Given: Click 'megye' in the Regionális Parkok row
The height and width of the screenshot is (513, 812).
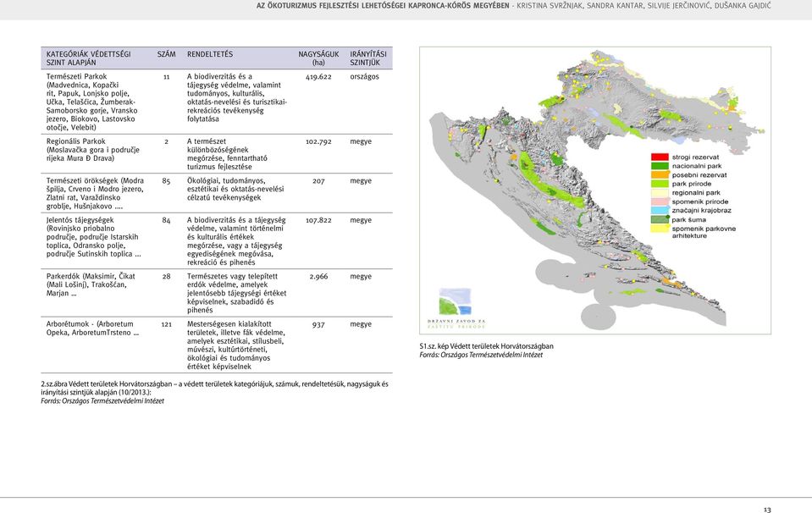Looking at the screenshot, I should click(x=361, y=141).
